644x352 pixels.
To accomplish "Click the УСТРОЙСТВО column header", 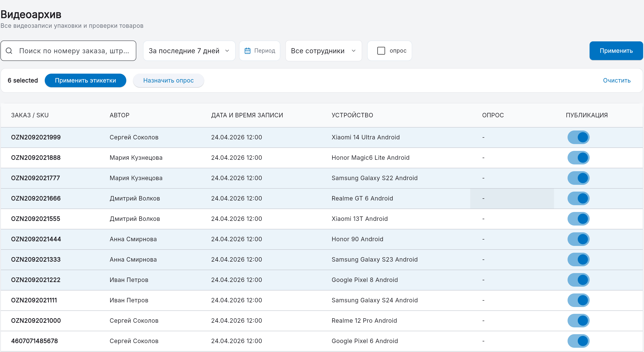I will coord(352,115).
